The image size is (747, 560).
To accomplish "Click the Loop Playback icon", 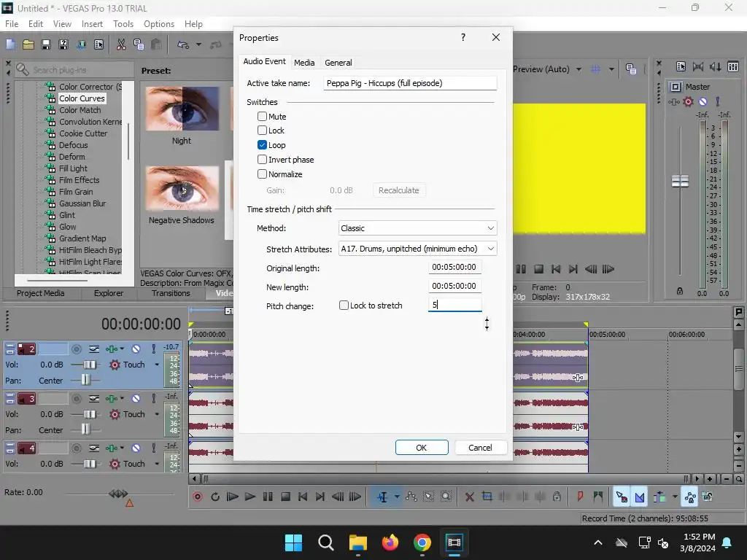I will [x=215, y=497].
